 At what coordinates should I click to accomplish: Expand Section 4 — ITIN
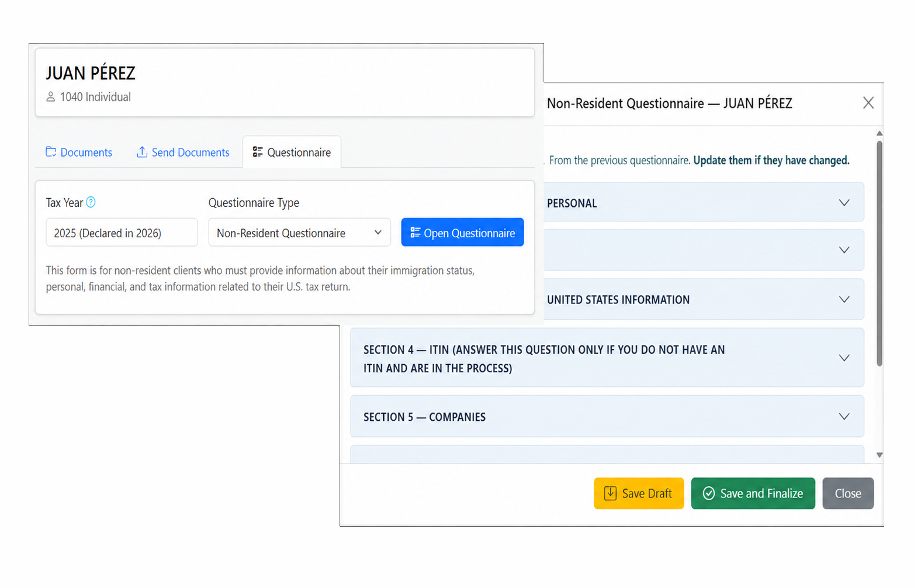click(607, 358)
